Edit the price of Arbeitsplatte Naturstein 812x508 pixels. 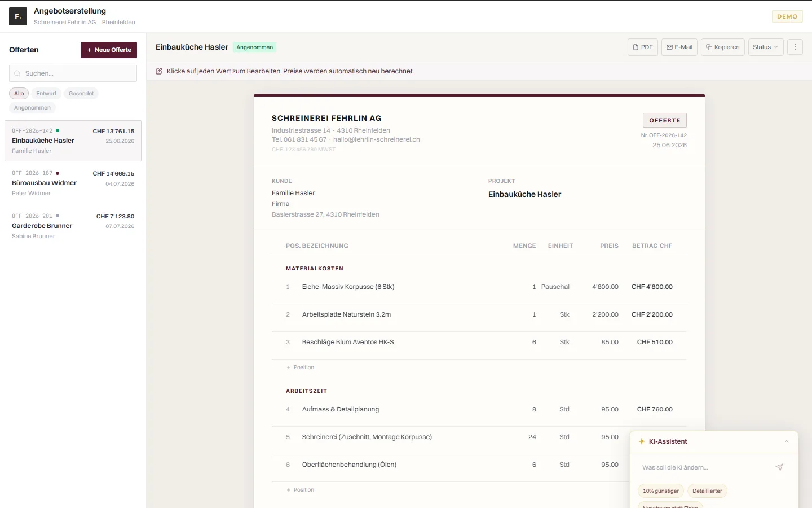[605, 314]
